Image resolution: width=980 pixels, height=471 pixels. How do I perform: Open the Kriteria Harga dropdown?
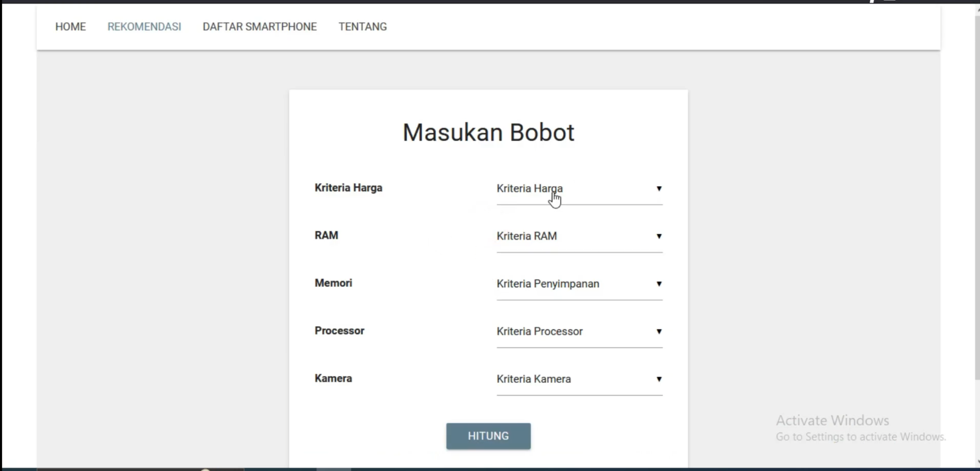tap(579, 189)
